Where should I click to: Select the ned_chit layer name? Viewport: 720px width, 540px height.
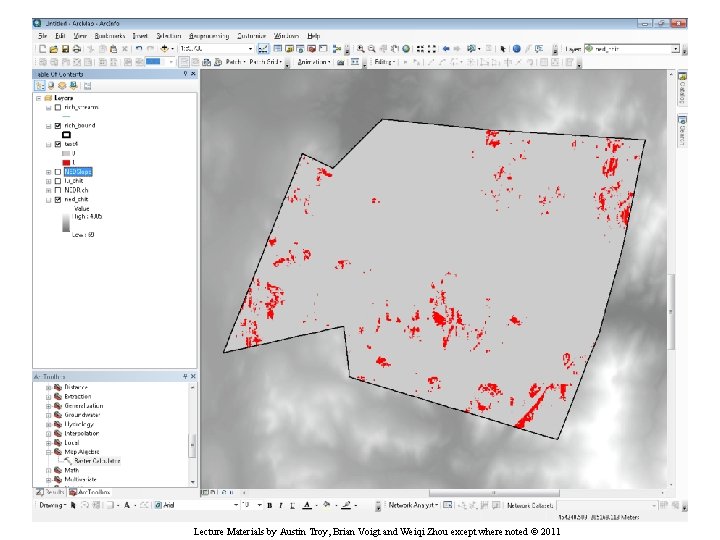(77, 200)
